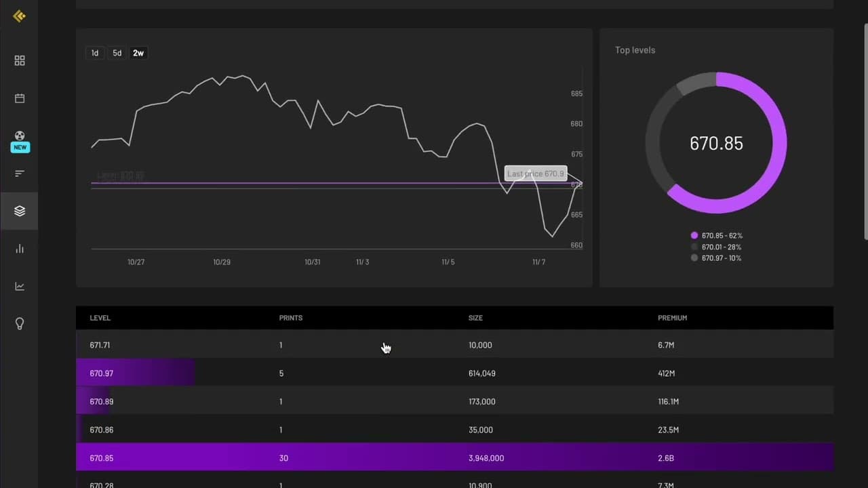Select the stacked layers icon in sidebar

(x=20, y=211)
